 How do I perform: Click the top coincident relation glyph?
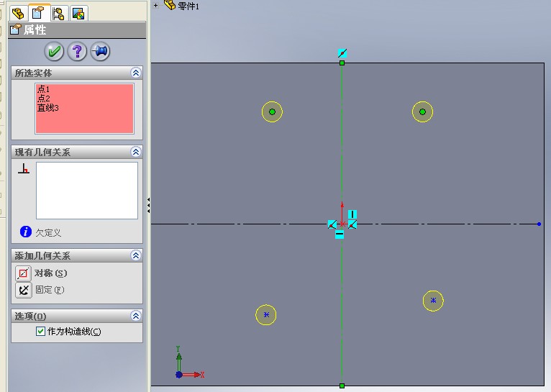[x=342, y=53]
